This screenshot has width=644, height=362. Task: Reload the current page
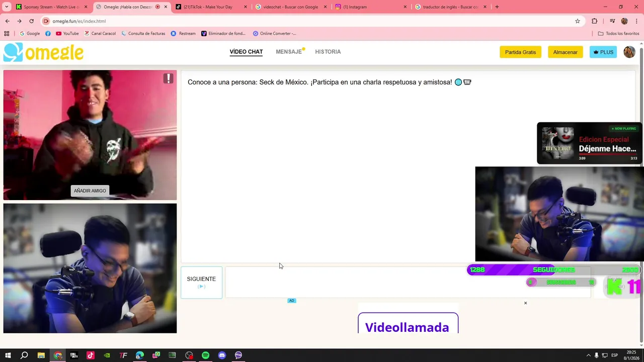click(31, 21)
